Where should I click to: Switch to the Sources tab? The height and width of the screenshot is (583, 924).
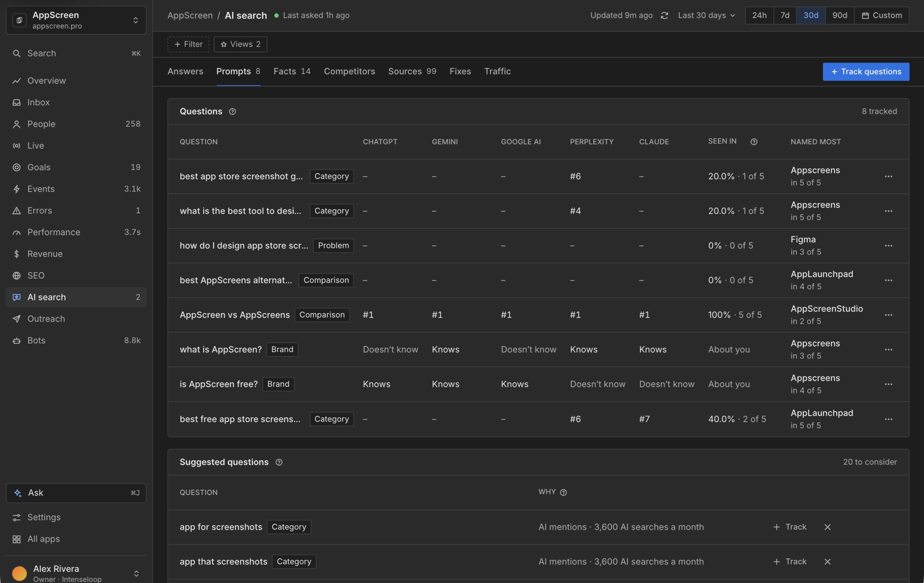coord(412,71)
